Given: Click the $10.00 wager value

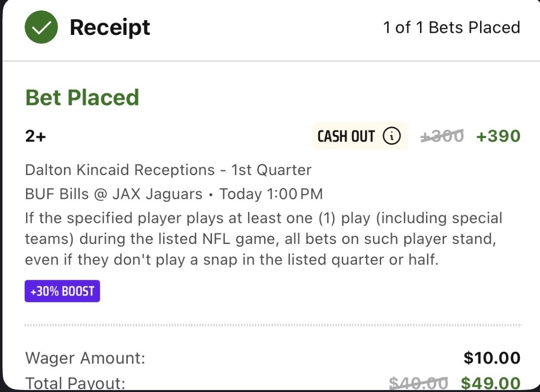Looking at the screenshot, I should [x=492, y=358].
